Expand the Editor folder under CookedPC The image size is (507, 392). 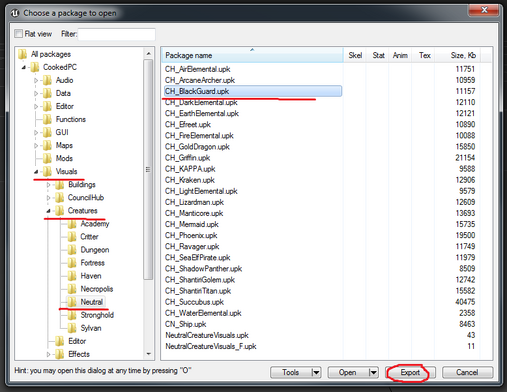tap(36, 106)
